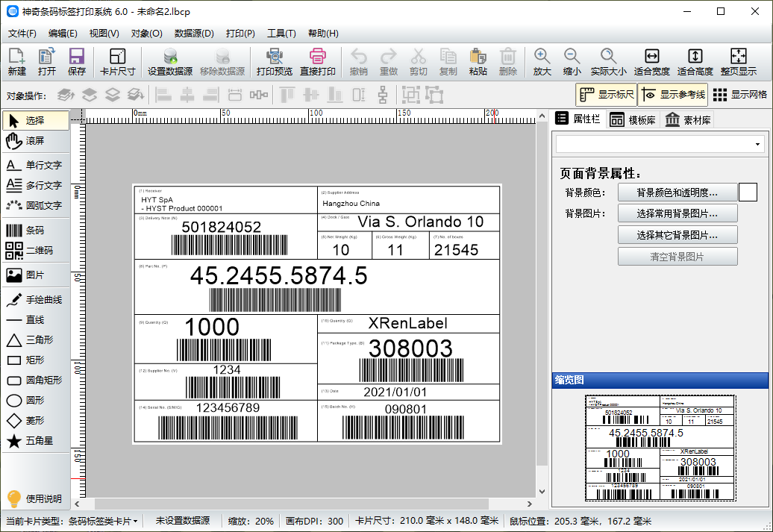Viewport: 773px width, 532px height.
Task: Select the 手绘曲线 freehand curve tool
Action: click(x=35, y=300)
